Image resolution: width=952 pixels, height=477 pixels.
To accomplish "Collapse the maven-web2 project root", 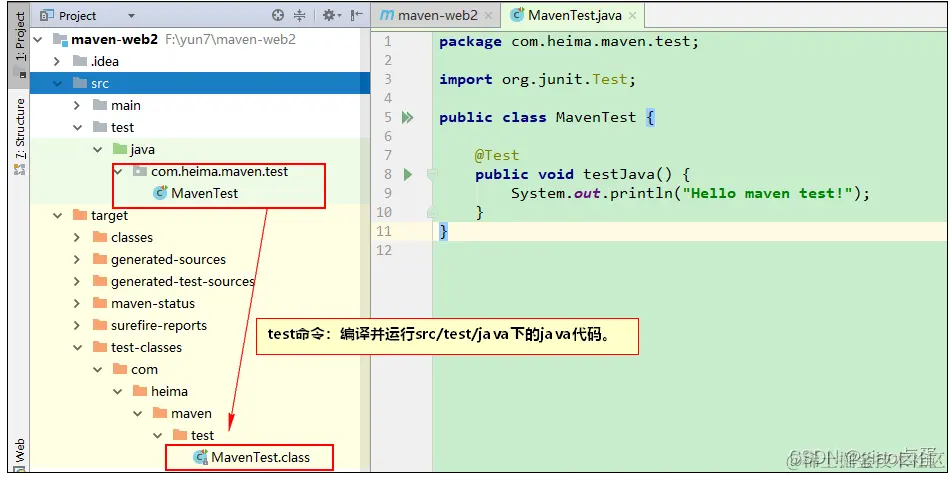I will click(38, 39).
